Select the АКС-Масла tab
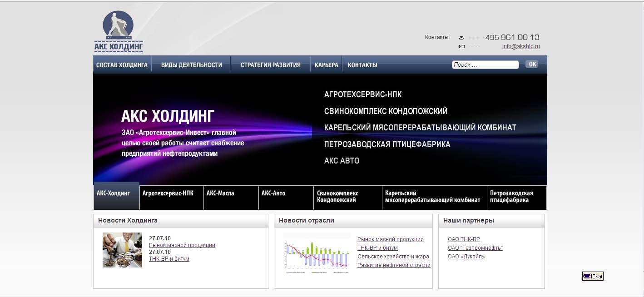 pyautogui.click(x=220, y=193)
